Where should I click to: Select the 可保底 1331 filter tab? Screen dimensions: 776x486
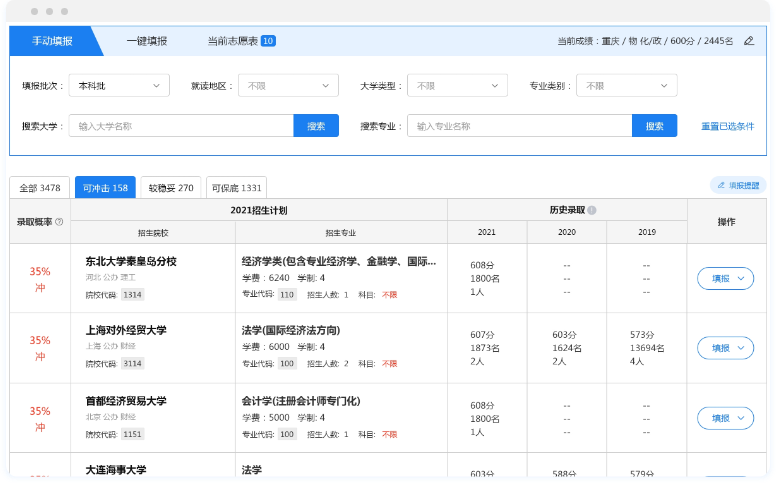(237, 188)
